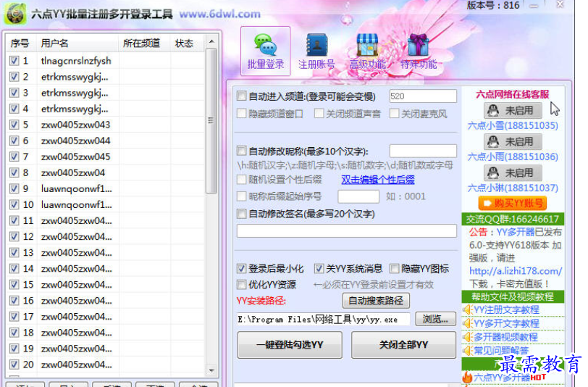Open the http://a.lizhi178.com/ link
The image size is (588, 387).
[x=516, y=270]
